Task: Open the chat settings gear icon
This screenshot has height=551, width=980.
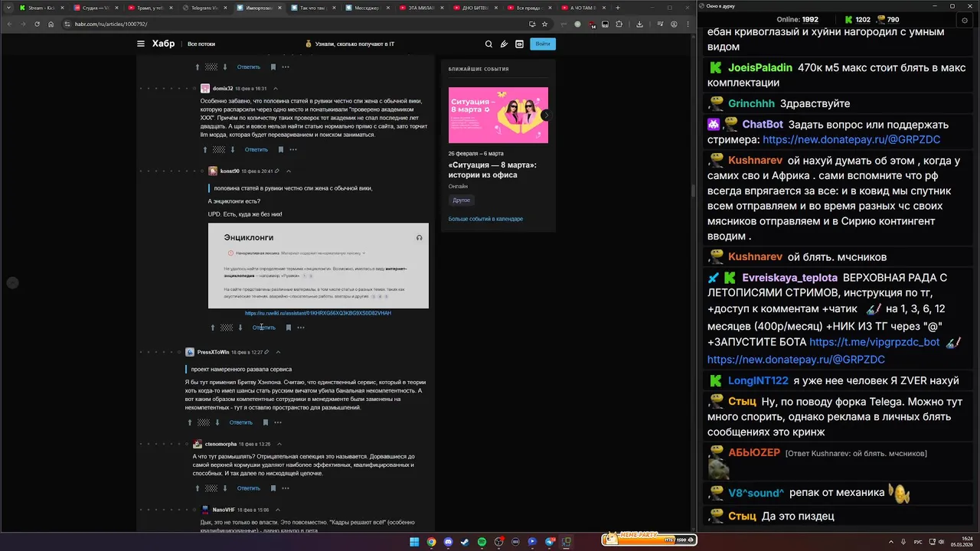Action: click(964, 19)
